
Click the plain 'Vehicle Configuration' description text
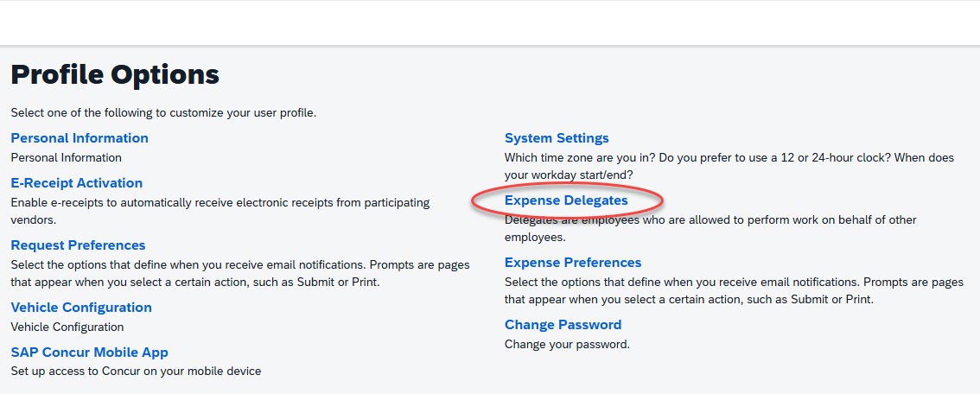67,327
